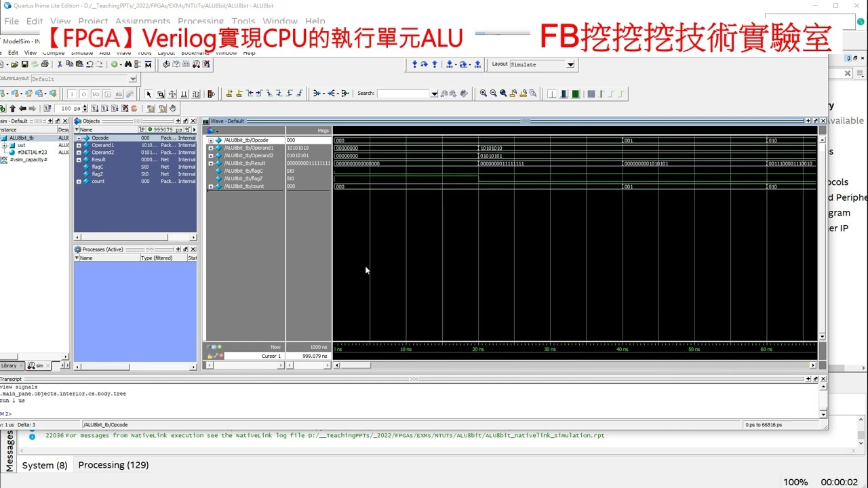868x488 pixels.
Task: Expand the uut instance in sim tree
Action: click(x=4, y=145)
